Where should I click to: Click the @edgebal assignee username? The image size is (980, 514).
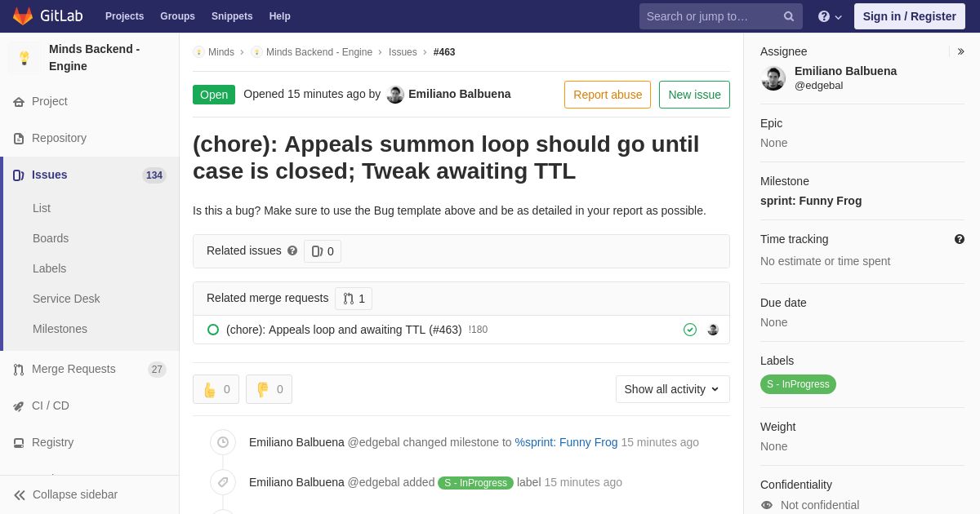[818, 86]
